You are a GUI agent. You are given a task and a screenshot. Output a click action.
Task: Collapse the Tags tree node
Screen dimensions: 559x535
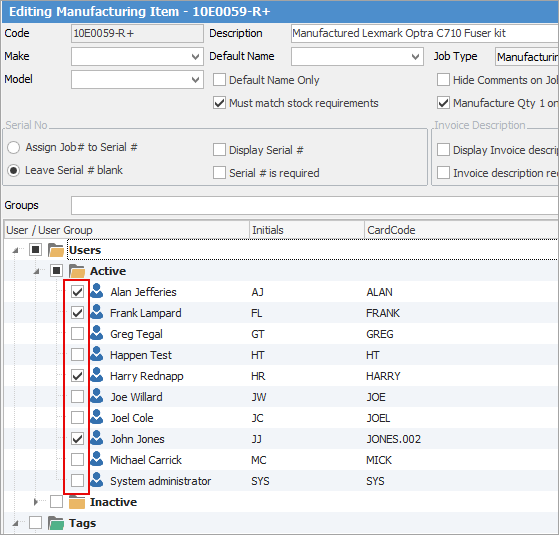15,524
